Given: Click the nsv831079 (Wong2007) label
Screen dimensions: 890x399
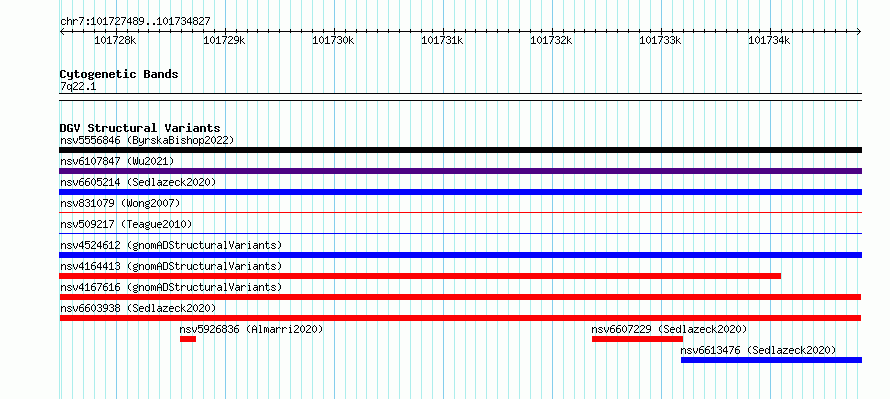Looking at the screenshot, I should point(120,203).
